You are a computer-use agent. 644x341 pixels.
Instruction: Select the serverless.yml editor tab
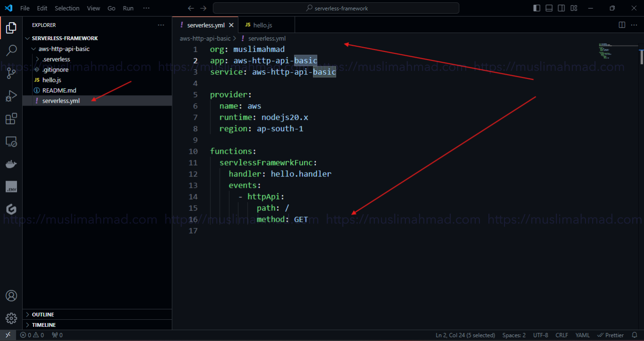206,25
